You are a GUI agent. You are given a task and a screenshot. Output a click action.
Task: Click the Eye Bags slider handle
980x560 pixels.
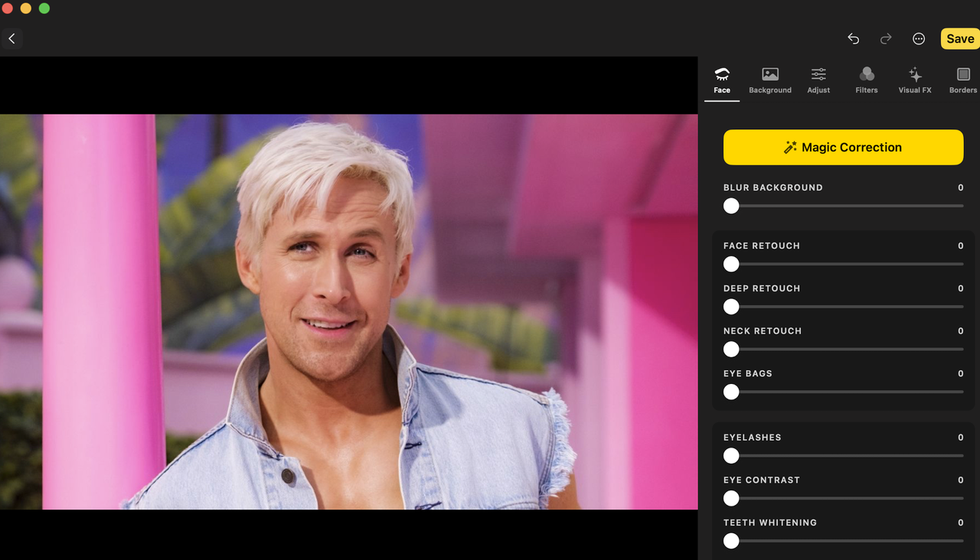point(731,392)
